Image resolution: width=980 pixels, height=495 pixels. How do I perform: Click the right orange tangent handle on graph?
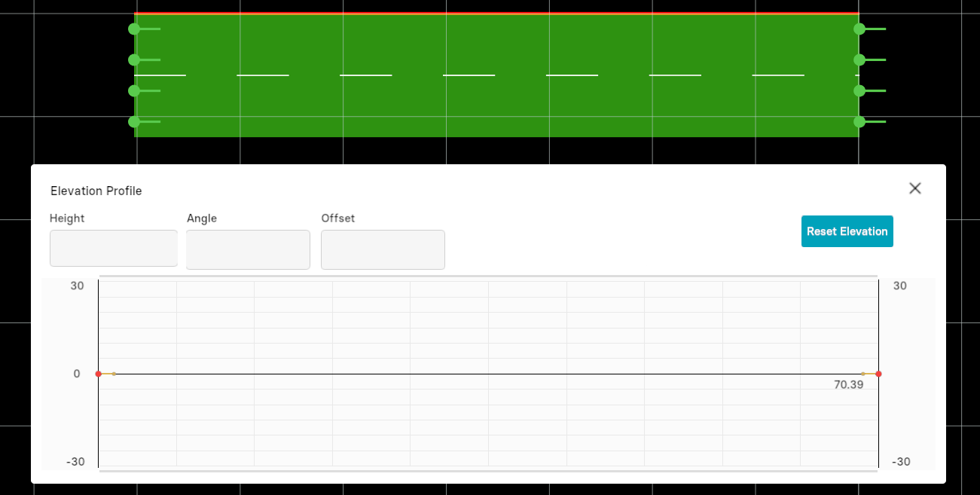[863, 374]
